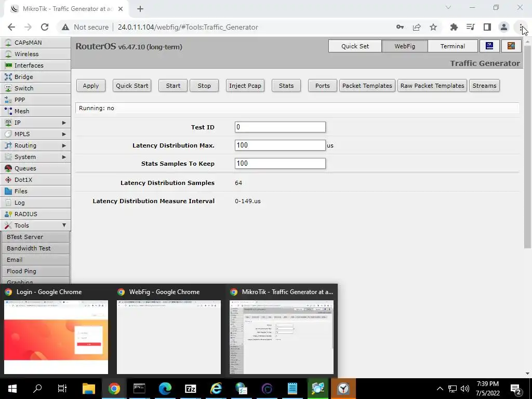This screenshot has height=399, width=532.
Task: Open Raw Packet Templates
Action: [x=432, y=86]
